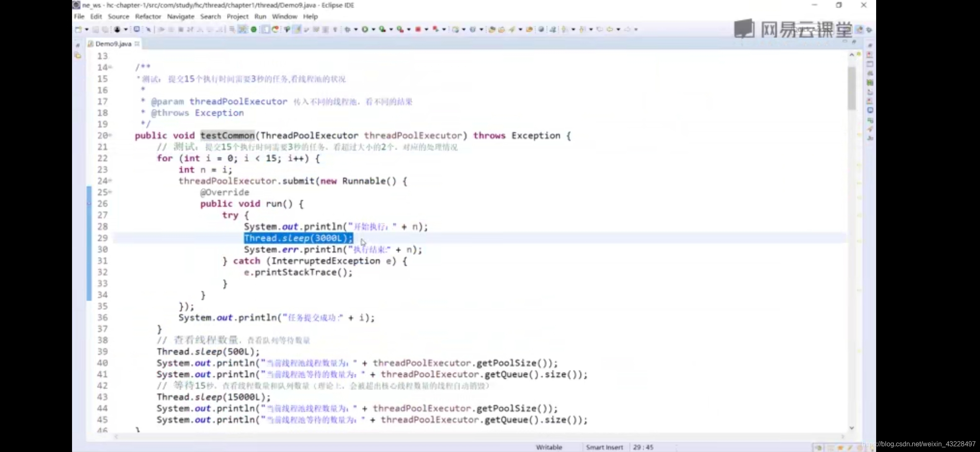Image resolution: width=980 pixels, height=452 pixels.
Task: Click the testCommon method name
Action: (x=227, y=135)
